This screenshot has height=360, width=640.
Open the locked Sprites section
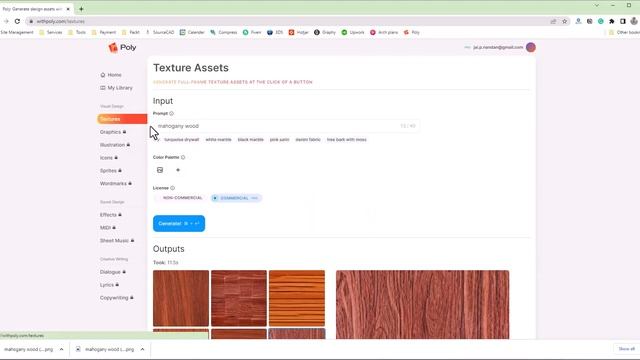[x=111, y=171]
